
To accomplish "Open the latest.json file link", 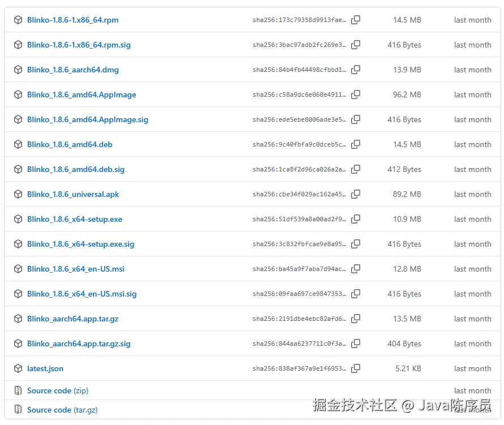I will click(45, 368).
